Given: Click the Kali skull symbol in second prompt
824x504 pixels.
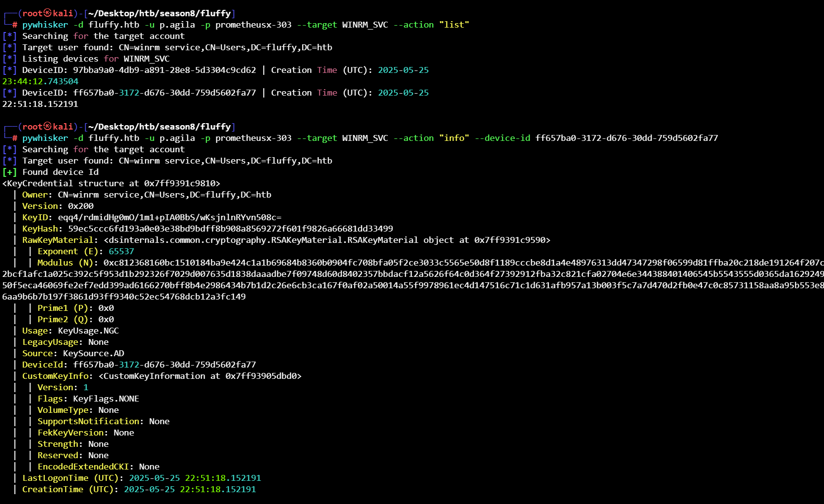Looking at the screenshot, I should click(48, 127).
